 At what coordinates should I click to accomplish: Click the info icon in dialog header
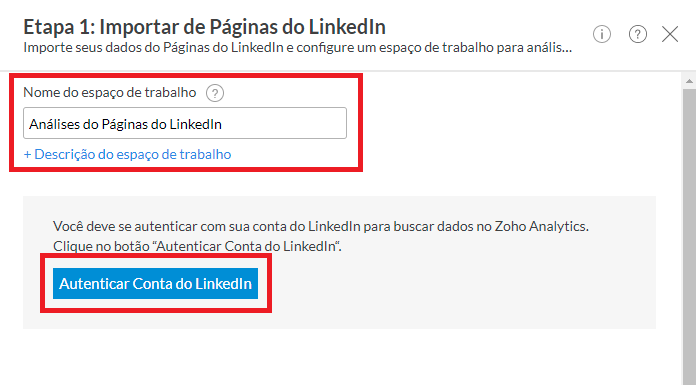pos(602,34)
